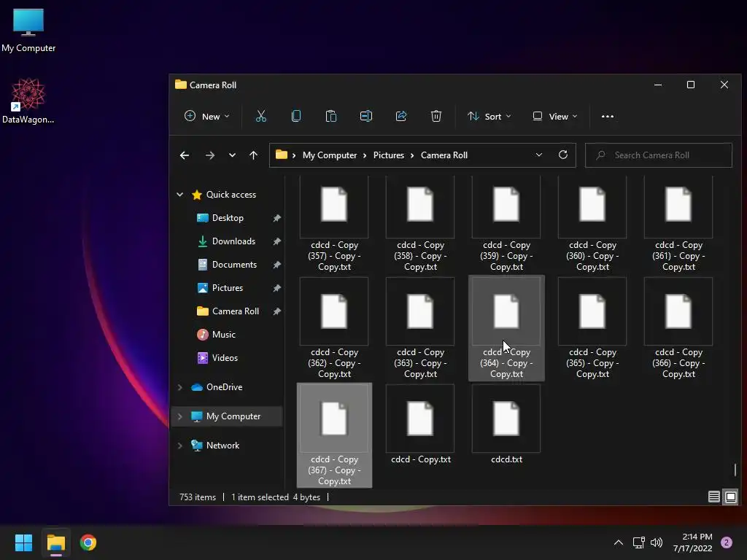
Task: Select file cdcd - Copy (362)
Action: tap(334, 328)
